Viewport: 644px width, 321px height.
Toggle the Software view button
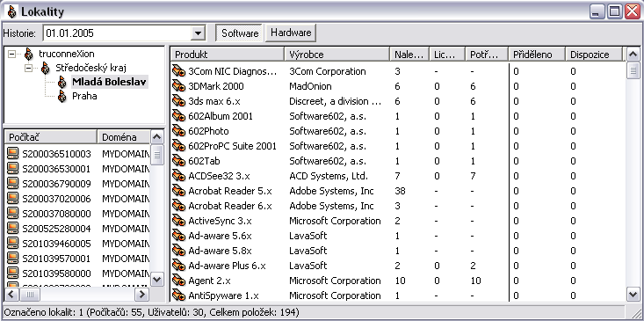pos(240,33)
